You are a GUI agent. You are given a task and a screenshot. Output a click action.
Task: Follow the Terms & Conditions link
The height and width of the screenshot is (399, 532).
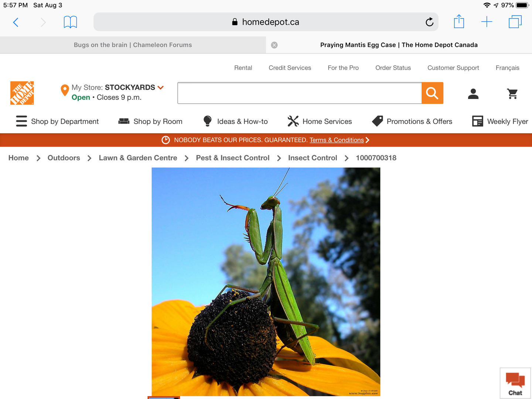(x=337, y=140)
